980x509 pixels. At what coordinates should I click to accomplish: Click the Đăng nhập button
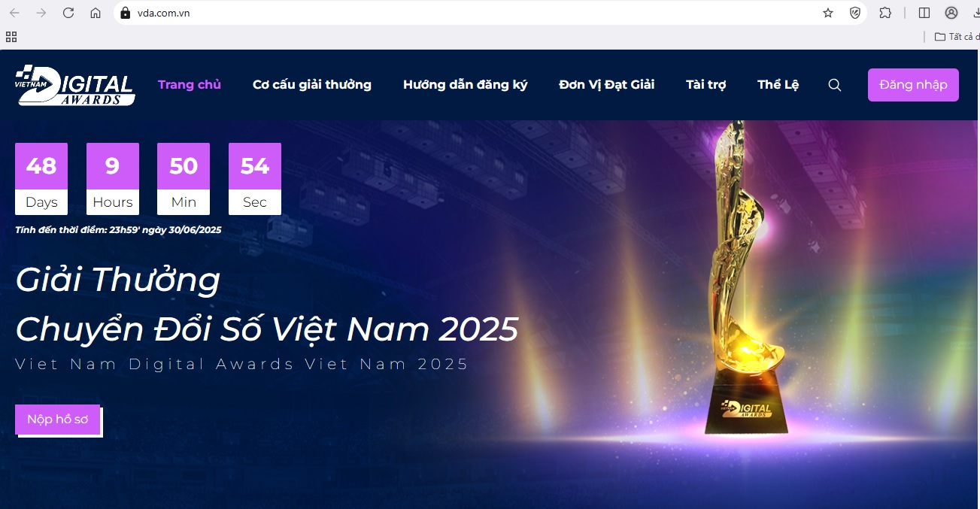click(x=913, y=85)
